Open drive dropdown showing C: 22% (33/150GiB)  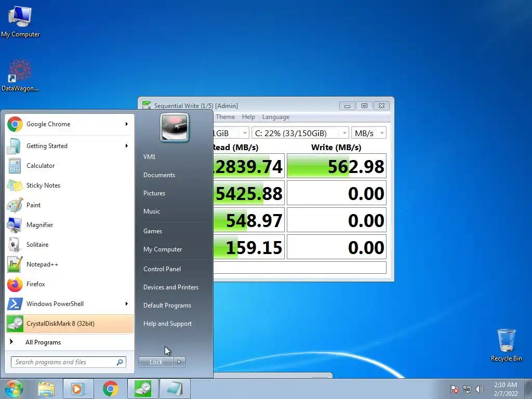pos(300,133)
